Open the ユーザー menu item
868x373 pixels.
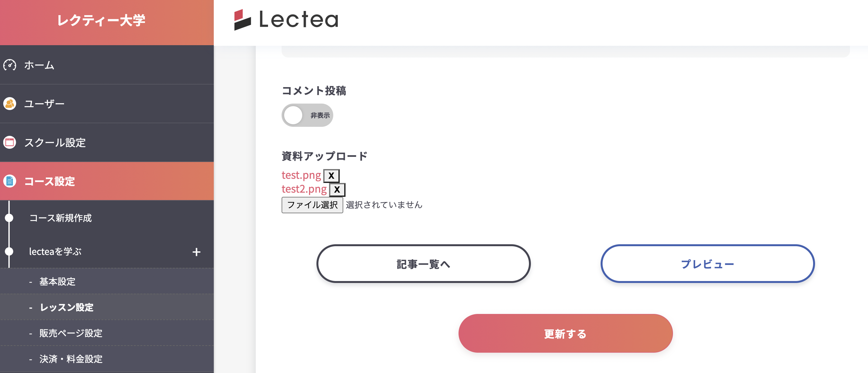point(44,104)
